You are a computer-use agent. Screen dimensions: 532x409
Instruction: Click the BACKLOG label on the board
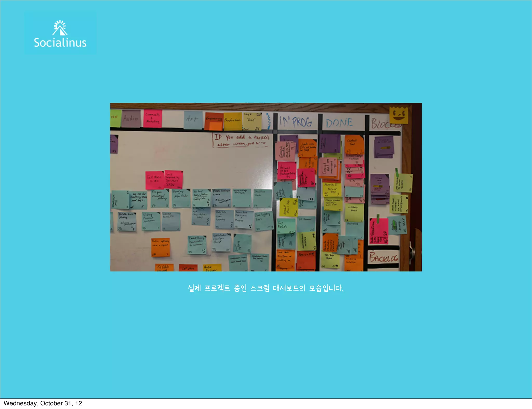coord(383,257)
